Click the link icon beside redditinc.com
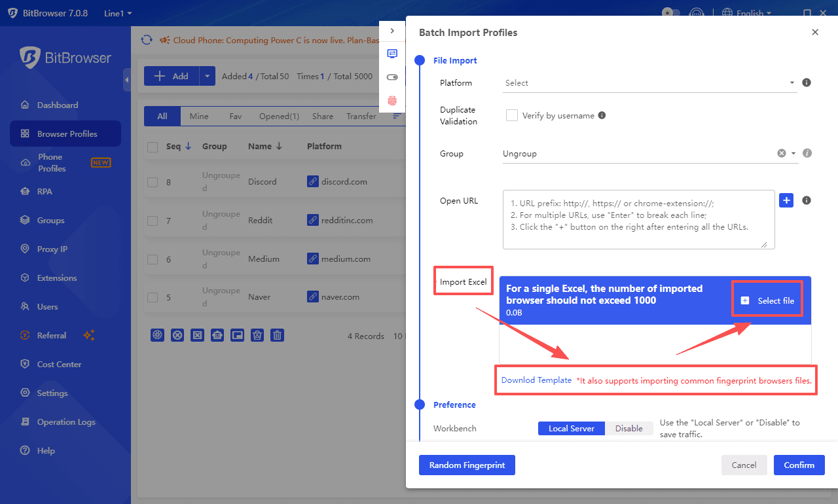838x504 pixels. click(313, 220)
